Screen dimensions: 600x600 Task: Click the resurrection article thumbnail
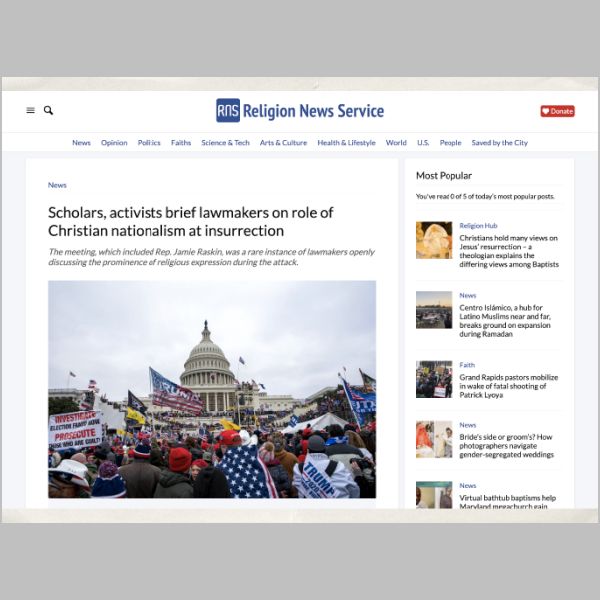pyautogui.click(x=434, y=240)
